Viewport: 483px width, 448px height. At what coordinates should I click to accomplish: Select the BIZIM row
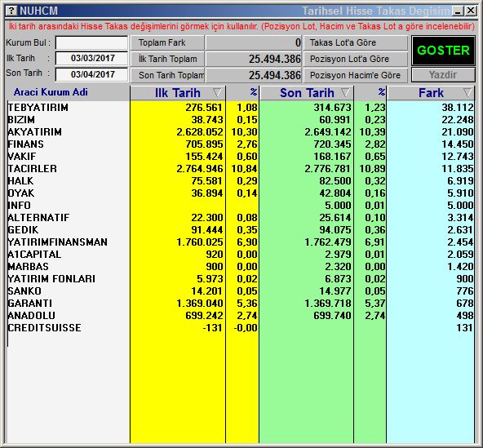pyautogui.click(x=241, y=120)
